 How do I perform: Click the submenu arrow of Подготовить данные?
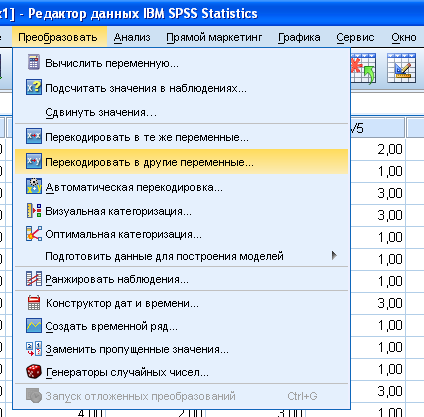[x=334, y=256]
